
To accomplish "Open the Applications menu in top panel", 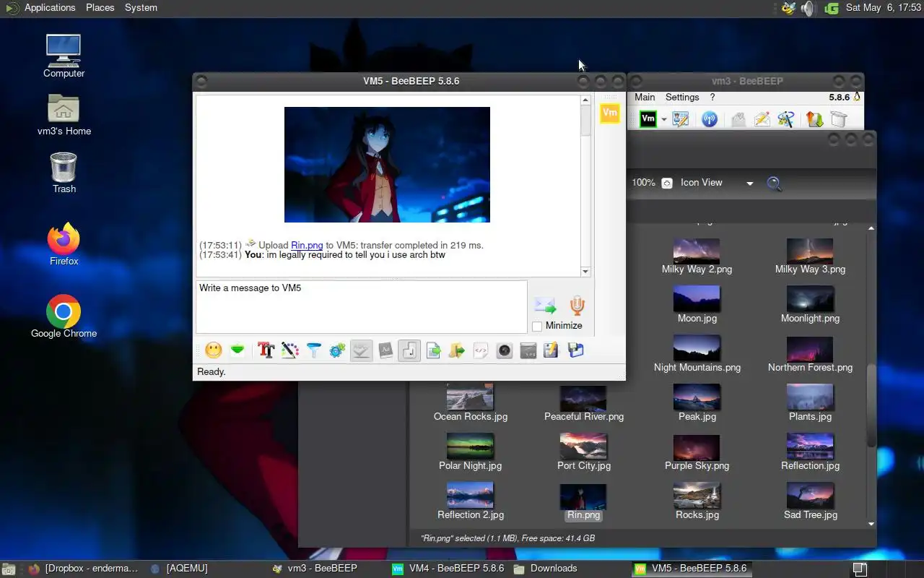I will (x=50, y=8).
